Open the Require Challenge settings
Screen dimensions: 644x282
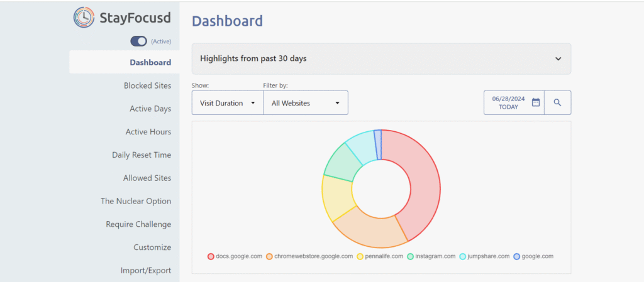click(138, 224)
